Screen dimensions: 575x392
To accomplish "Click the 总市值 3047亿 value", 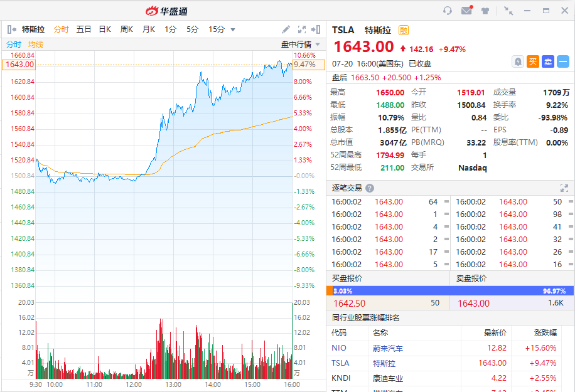I will point(393,143).
